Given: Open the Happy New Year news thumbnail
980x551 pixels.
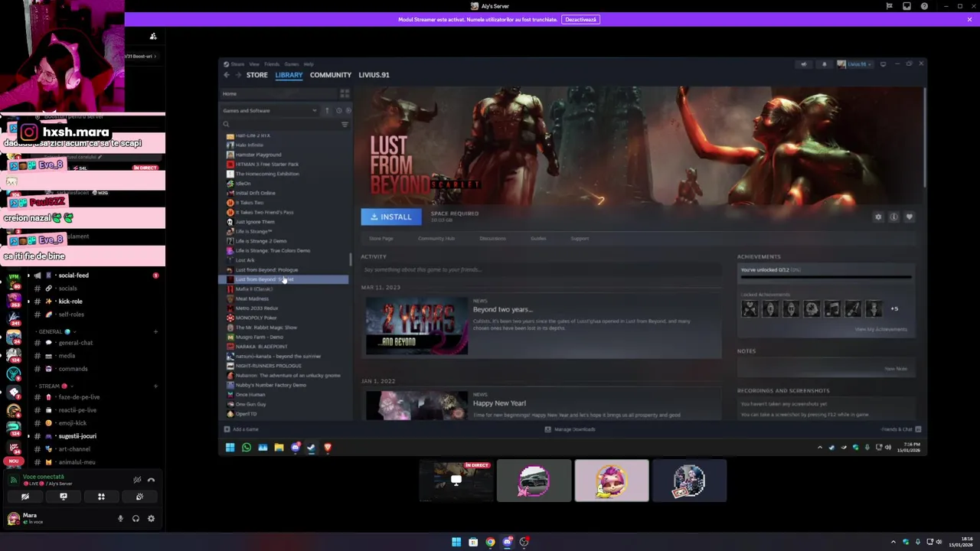Looking at the screenshot, I should coord(416,405).
